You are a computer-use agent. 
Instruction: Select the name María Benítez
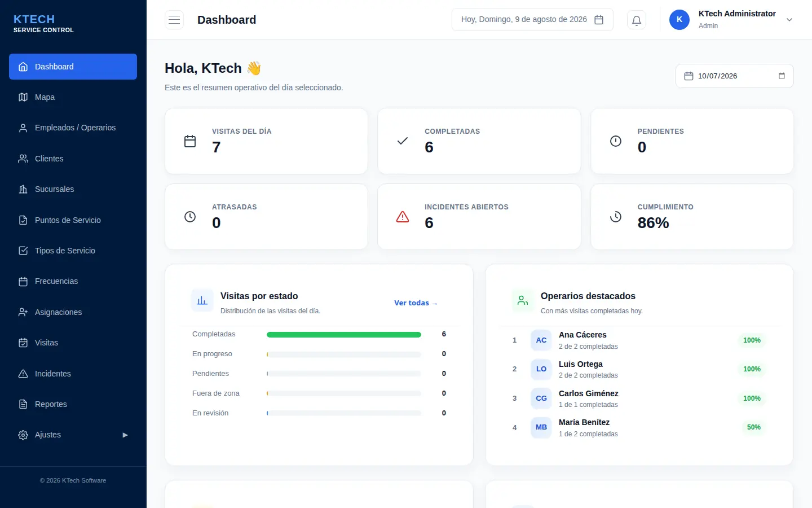[x=584, y=422]
